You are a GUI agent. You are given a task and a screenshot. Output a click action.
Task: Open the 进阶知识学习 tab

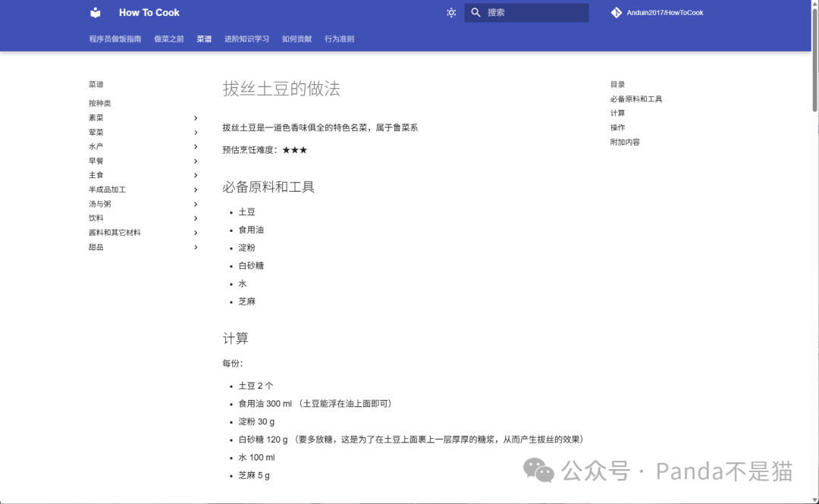click(x=246, y=39)
